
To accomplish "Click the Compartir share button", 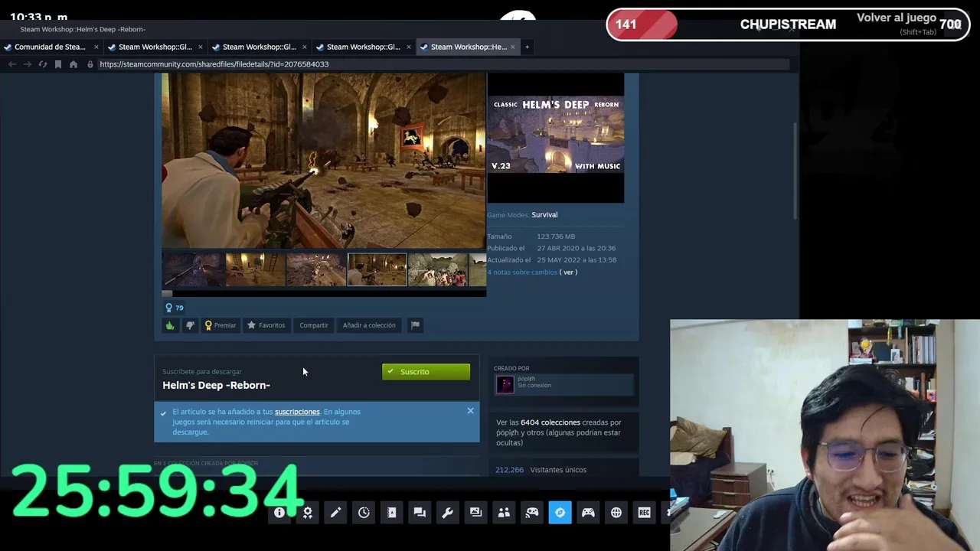I will [x=314, y=325].
